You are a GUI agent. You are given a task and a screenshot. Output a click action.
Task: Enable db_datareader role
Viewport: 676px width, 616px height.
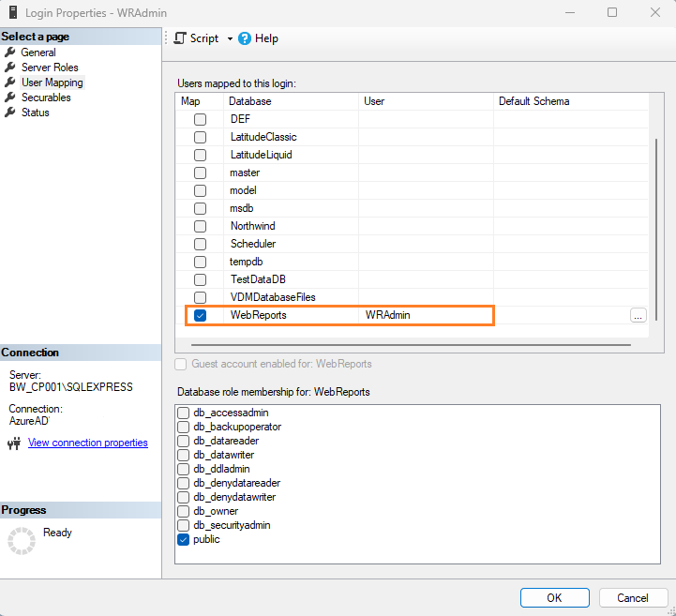click(x=183, y=441)
